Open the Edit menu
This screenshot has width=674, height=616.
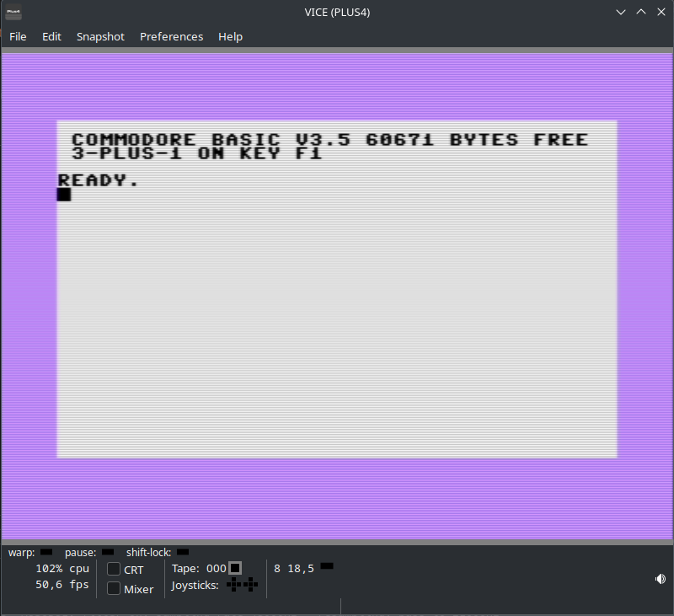click(52, 36)
